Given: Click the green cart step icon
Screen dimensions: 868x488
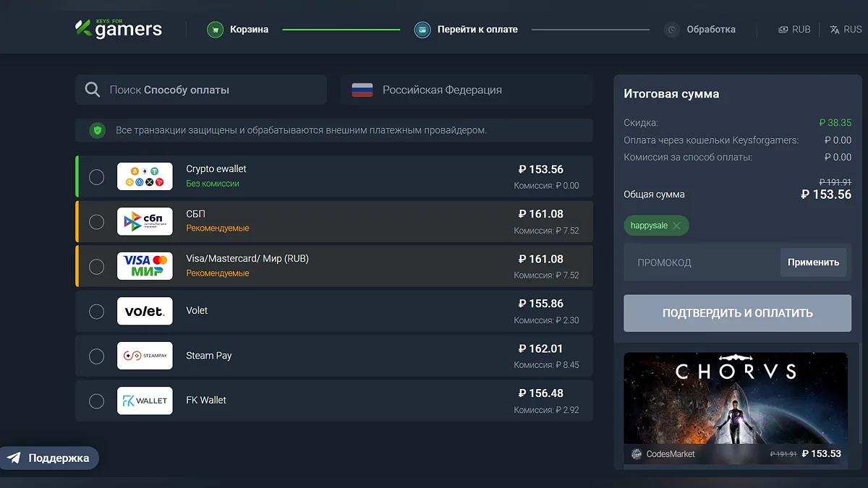Looking at the screenshot, I should click(215, 30).
